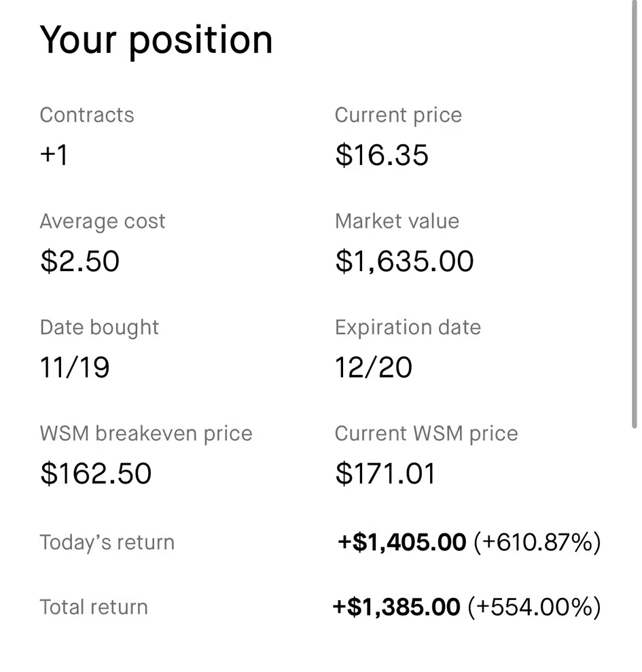Viewport: 642px width, 672px height.
Task: Click the 'Today's return' label
Action: point(107,542)
